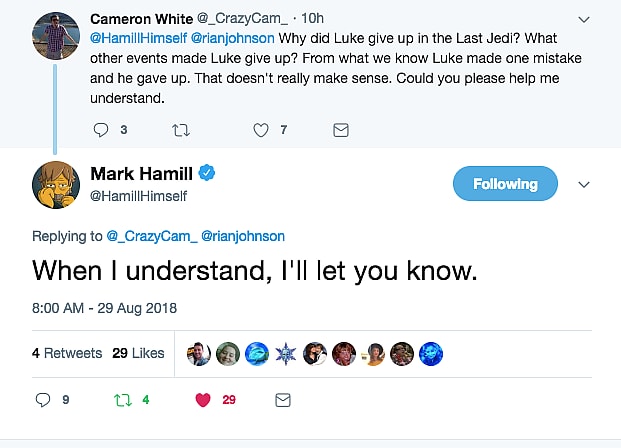Screen dimensions: 621x448
Task: Send Mark Hamill's tweet via direct message
Action: pos(283,400)
